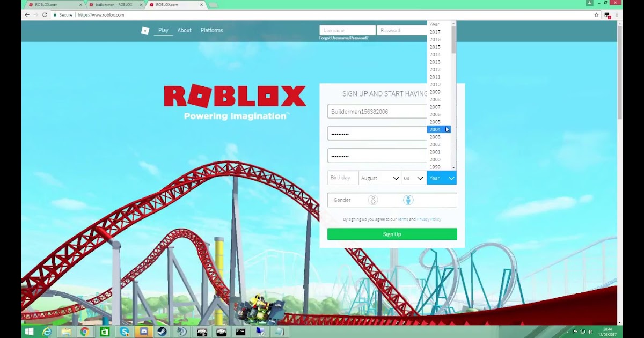Bookmark this page with the star icon

(x=596, y=15)
